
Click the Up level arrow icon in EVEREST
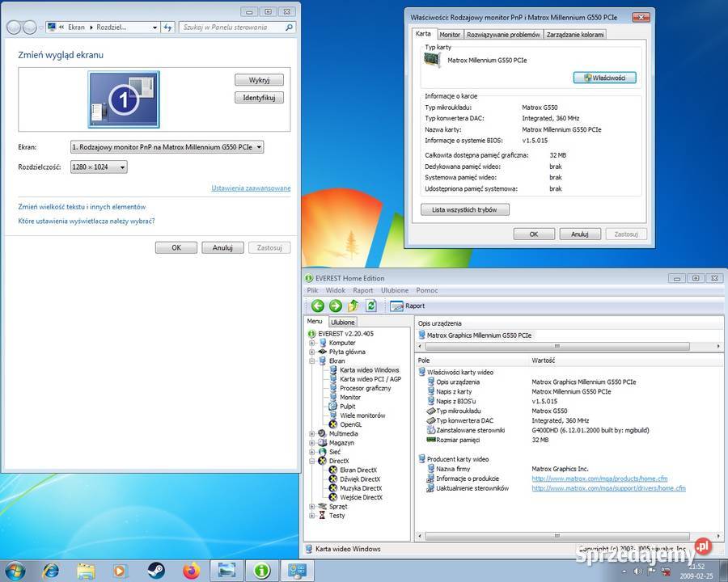353,306
